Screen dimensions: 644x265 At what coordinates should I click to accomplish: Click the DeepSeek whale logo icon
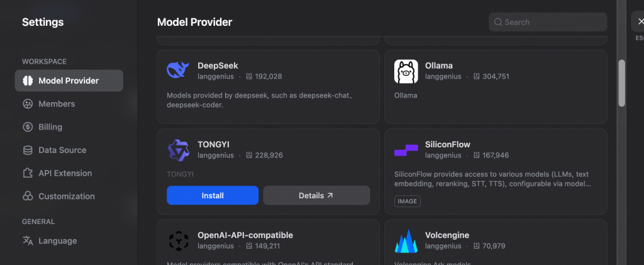pyautogui.click(x=178, y=70)
